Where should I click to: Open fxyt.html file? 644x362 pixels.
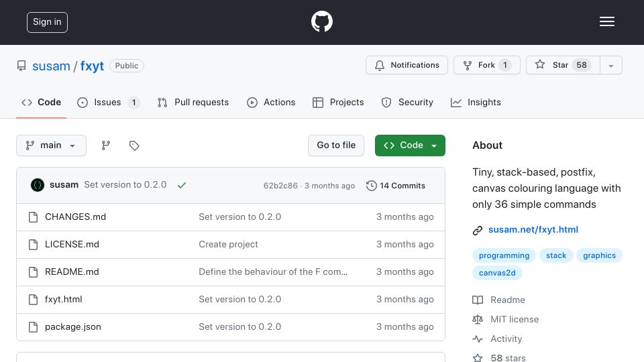click(63, 299)
